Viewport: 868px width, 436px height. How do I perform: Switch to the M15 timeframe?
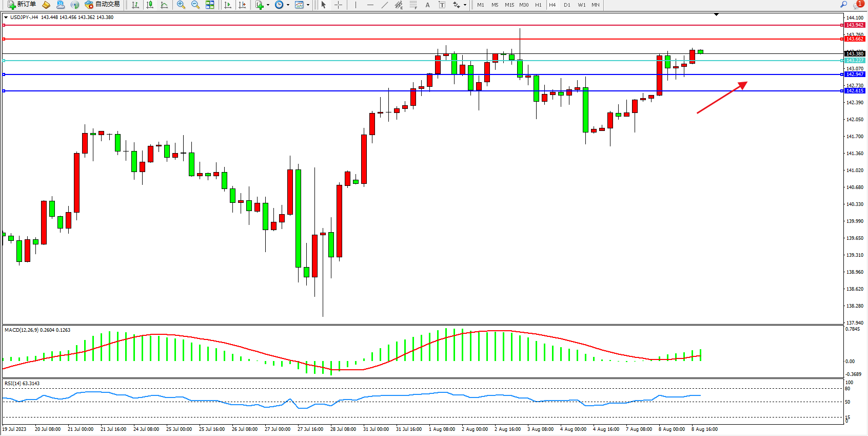pos(509,5)
